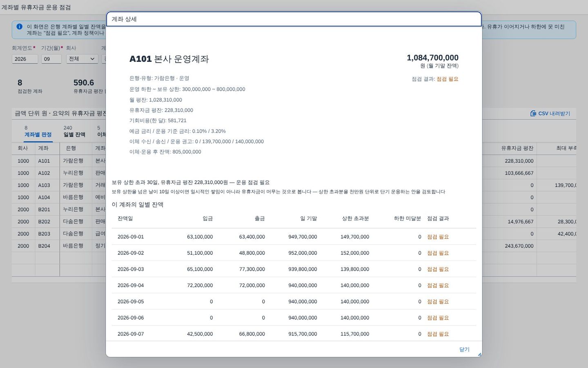Image resolution: width=588 pixels, height=368 pixels.
Task: Select the 2026-09-04 date cell
Action: coord(131,285)
